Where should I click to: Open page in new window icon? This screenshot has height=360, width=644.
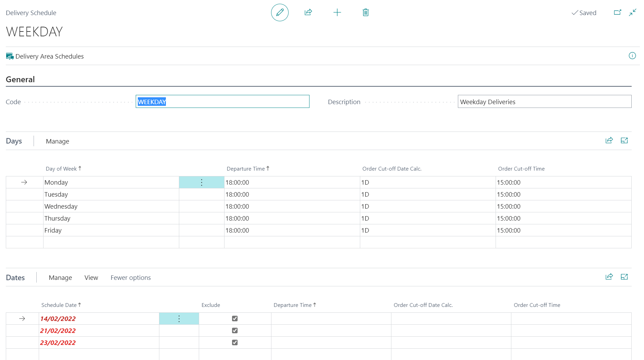tap(617, 12)
